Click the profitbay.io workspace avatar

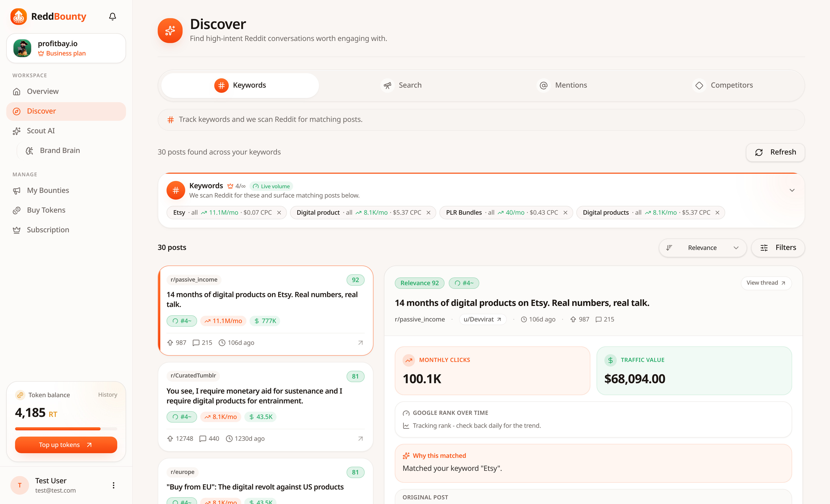(x=22, y=48)
